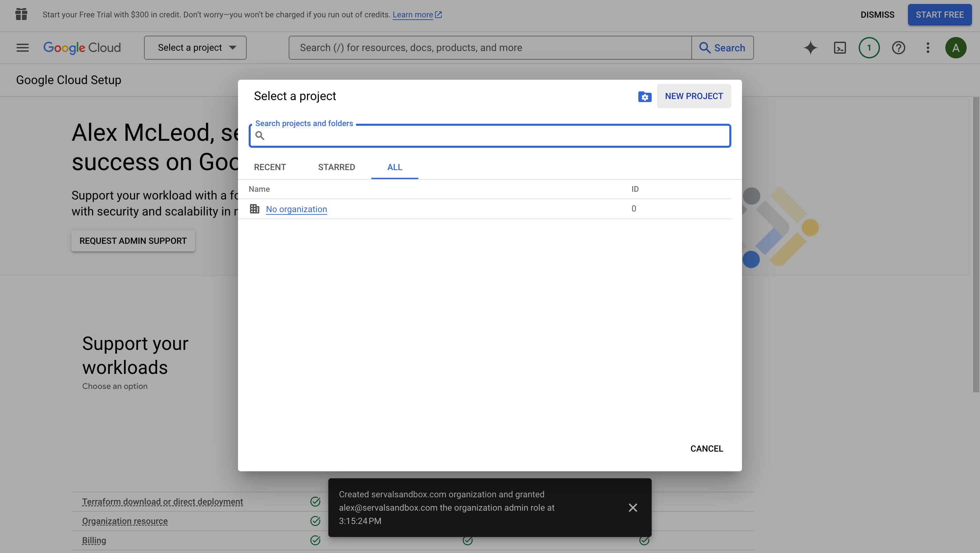Click the Choose an option text
This screenshot has width=980, height=553.
pyautogui.click(x=115, y=386)
